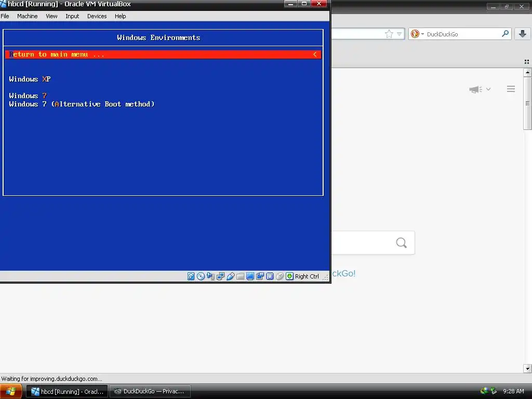Screen dimensions: 532x399
Task: Click the browser scrollbar up arrow
Action: click(x=527, y=72)
